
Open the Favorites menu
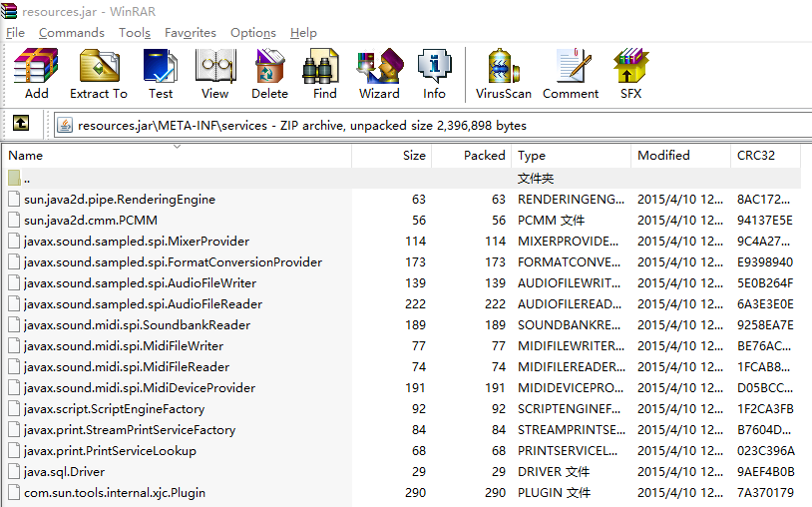190,33
